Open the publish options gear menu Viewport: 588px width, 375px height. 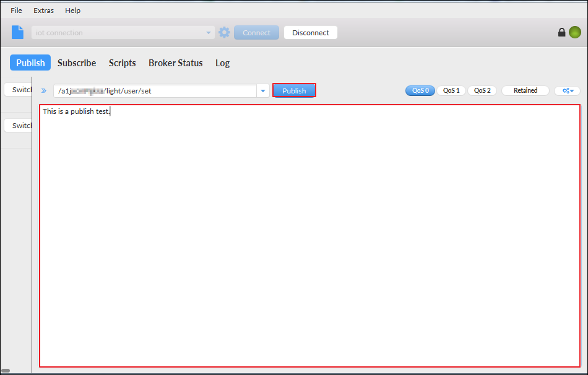(567, 90)
